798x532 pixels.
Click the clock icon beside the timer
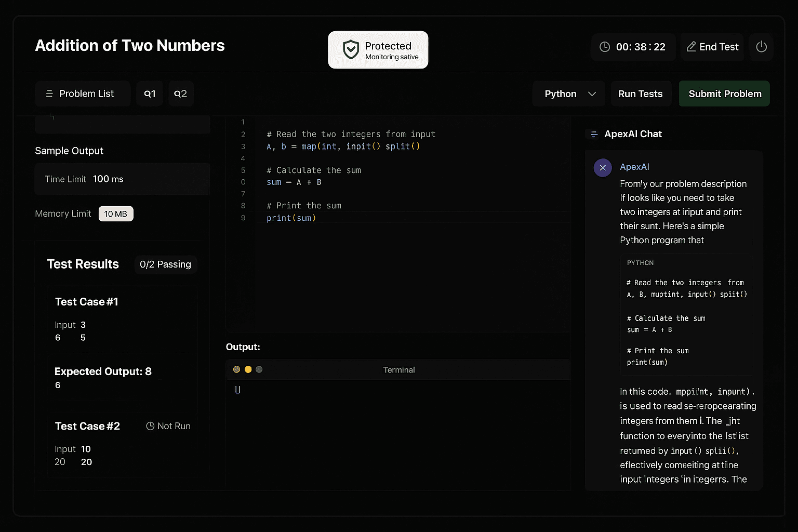tap(604, 47)
